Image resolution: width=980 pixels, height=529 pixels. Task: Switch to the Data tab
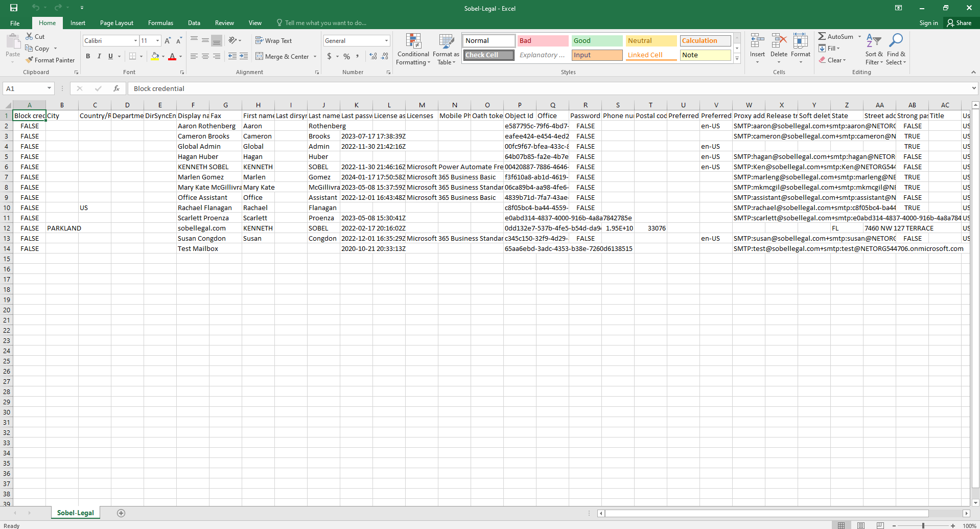(x=194, y=23)
